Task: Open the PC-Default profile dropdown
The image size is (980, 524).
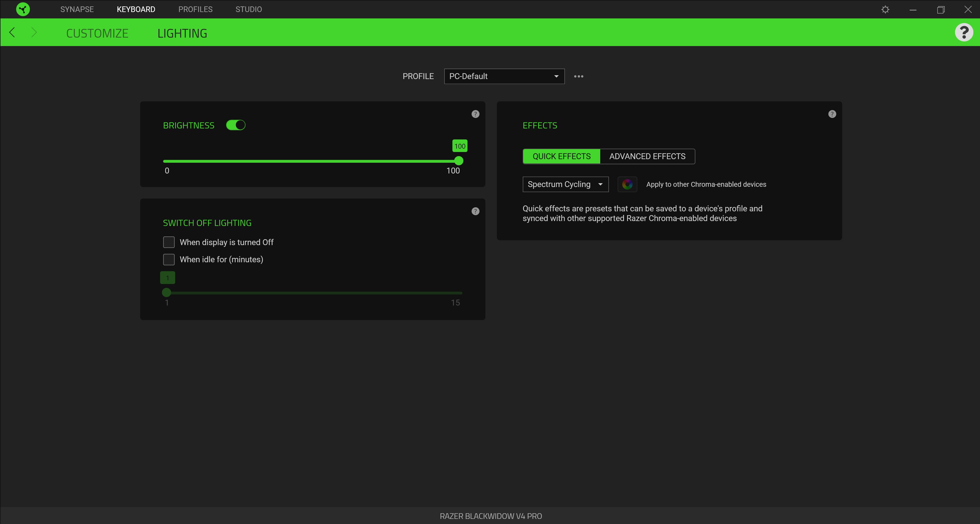Action: [x=504, y=77]
